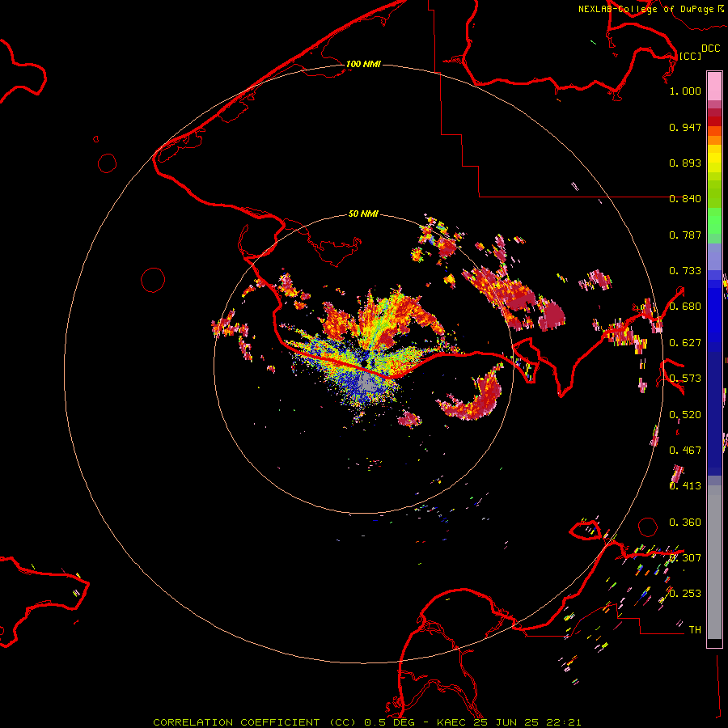Image resolution: width=728 pixels, height=728 pixels.
Task: Select the 0.627 scale value
Action: (x=685, y=343)
